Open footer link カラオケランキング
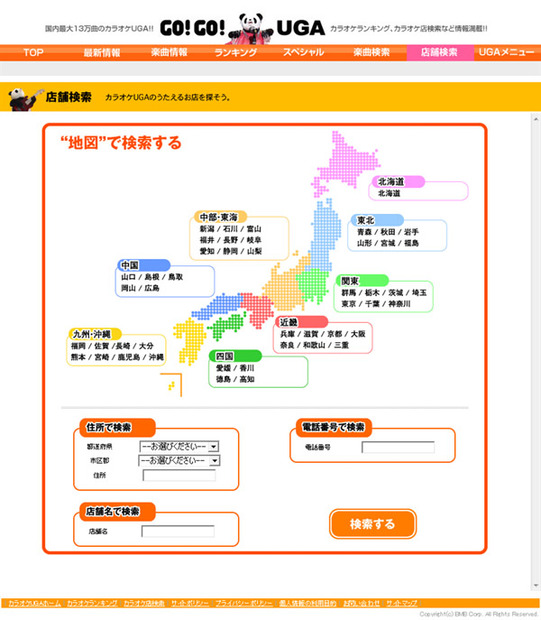The image size is (541, 620). click(92, 603)
